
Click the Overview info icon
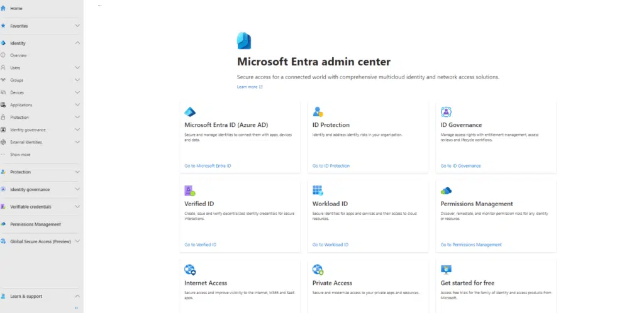point(3,55)
